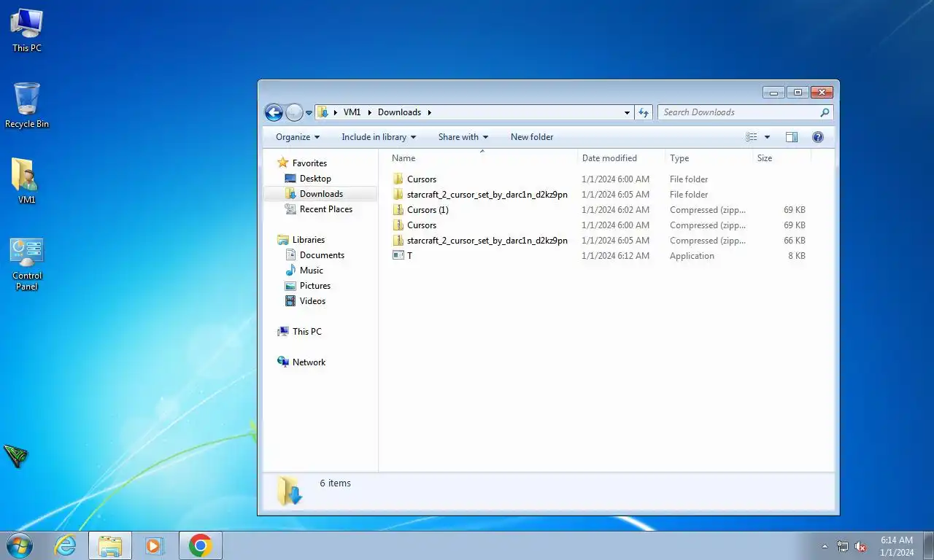Select the 66 KB starcraft zip file

click(479, 241)
